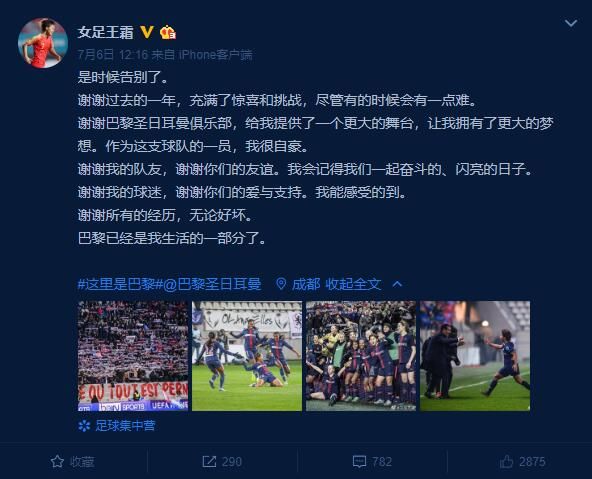Click the crown membership badge icon

168,32
